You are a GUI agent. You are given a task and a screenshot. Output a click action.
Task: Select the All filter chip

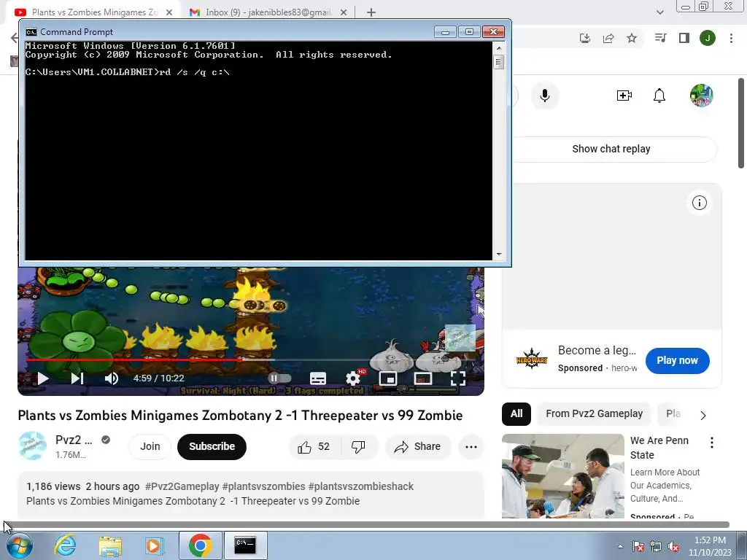click(x=516, y=414)
